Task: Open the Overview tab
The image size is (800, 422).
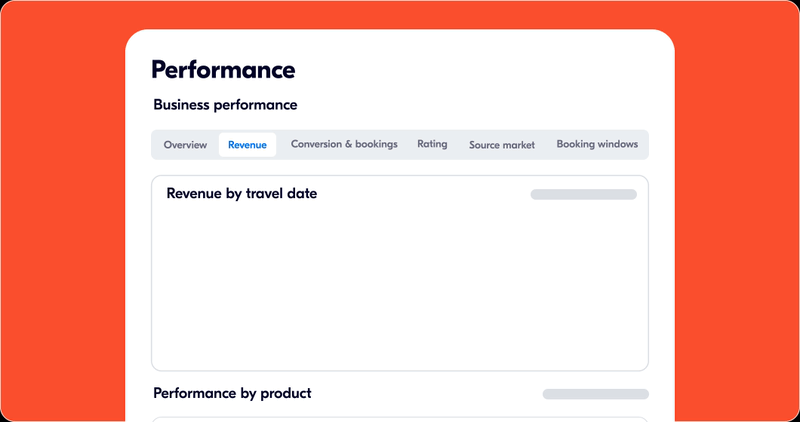Action: (185, 145)
